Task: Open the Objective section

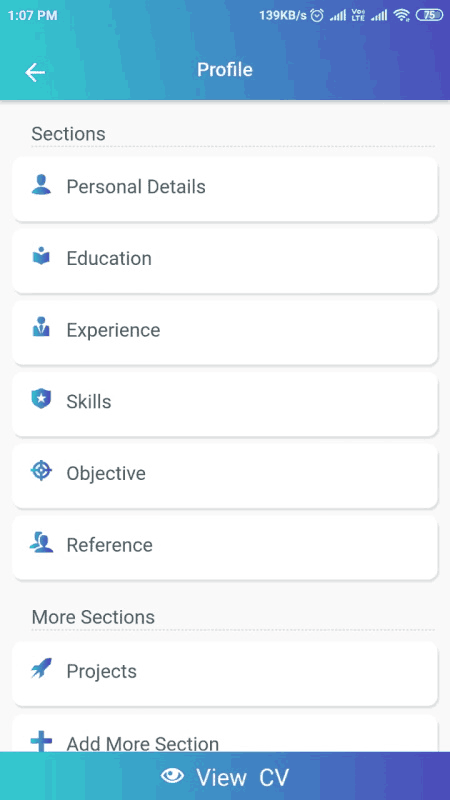Action: pyautogui.click(x=225, y=476)
